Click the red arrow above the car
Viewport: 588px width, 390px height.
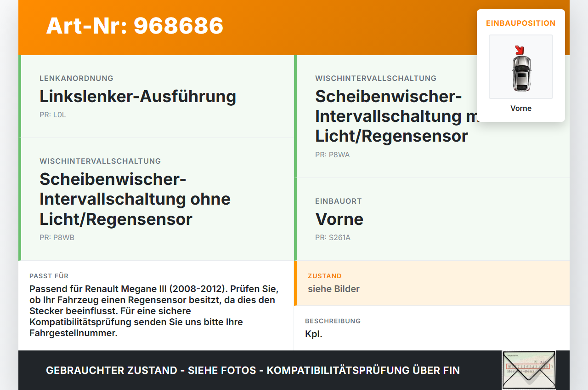(520, 50)
